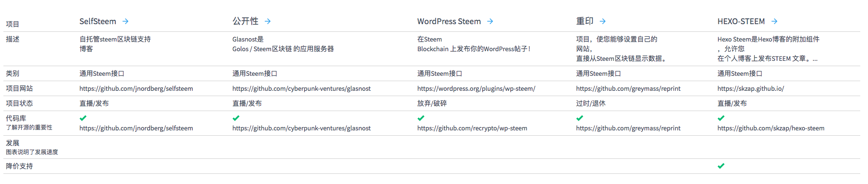Click the 描述 row label
This screenshot has width=868, height=184.
pos(13,39)
